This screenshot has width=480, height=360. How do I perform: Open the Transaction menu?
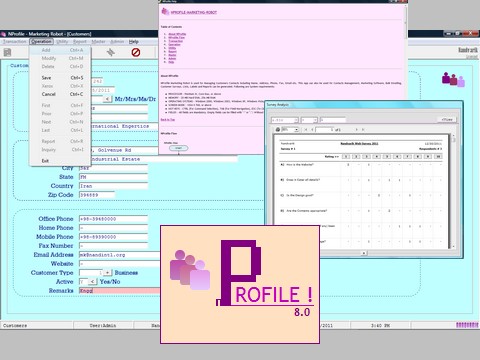[x=15, y=42]
